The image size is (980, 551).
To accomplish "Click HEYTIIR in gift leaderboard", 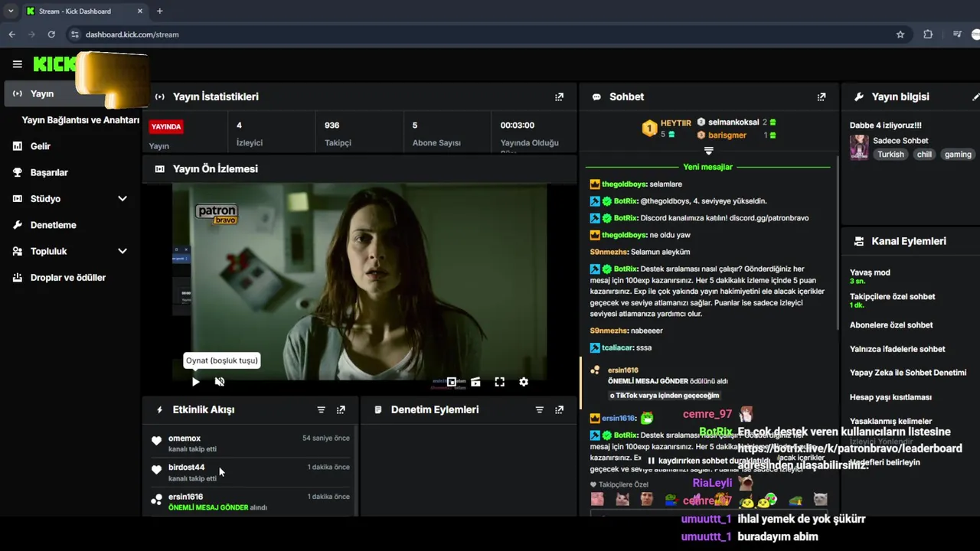I will pos(675,122).
